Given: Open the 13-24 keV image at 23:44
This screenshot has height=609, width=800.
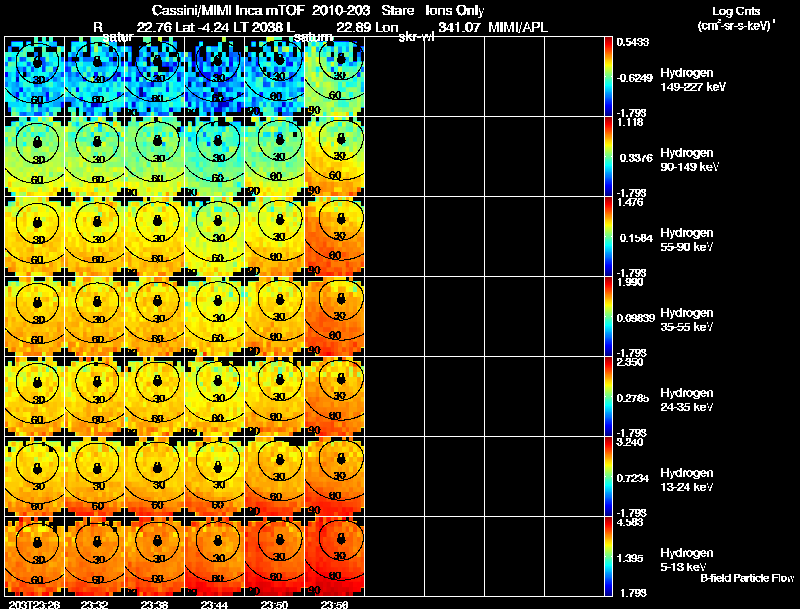Looking at the screenshot, I should pyautogui.click(x=215, y=476).
